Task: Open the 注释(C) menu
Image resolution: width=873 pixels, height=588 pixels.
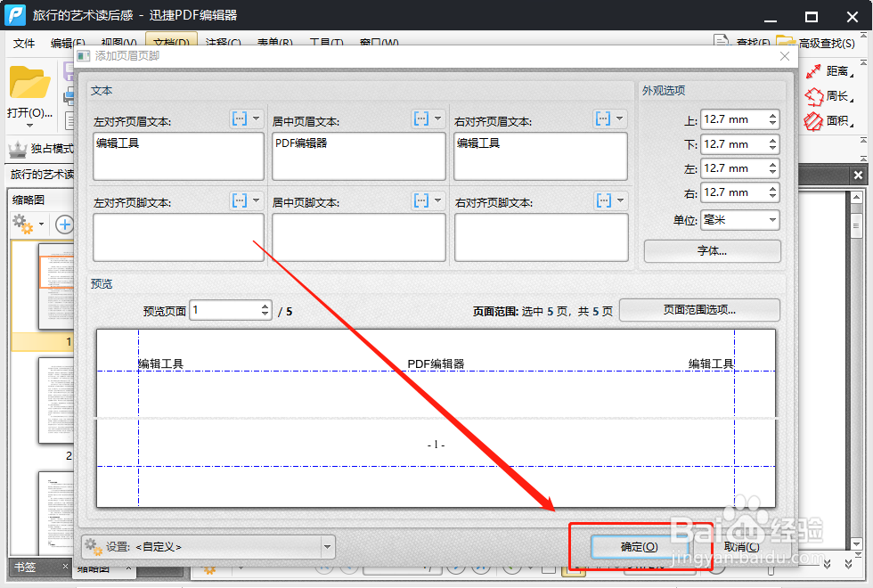Action: click(223, 43)
